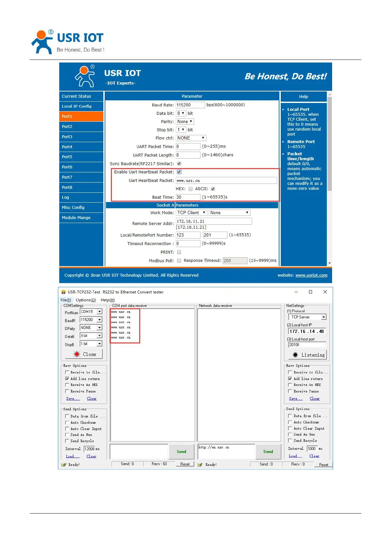The height and width of the screenshot is (554, 392).
Task: Click the Beat Time input field
Action: click(x=188, y=197)
